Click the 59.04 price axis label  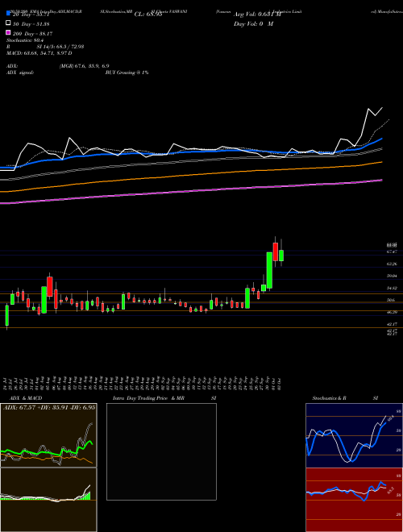coord(392,276)
